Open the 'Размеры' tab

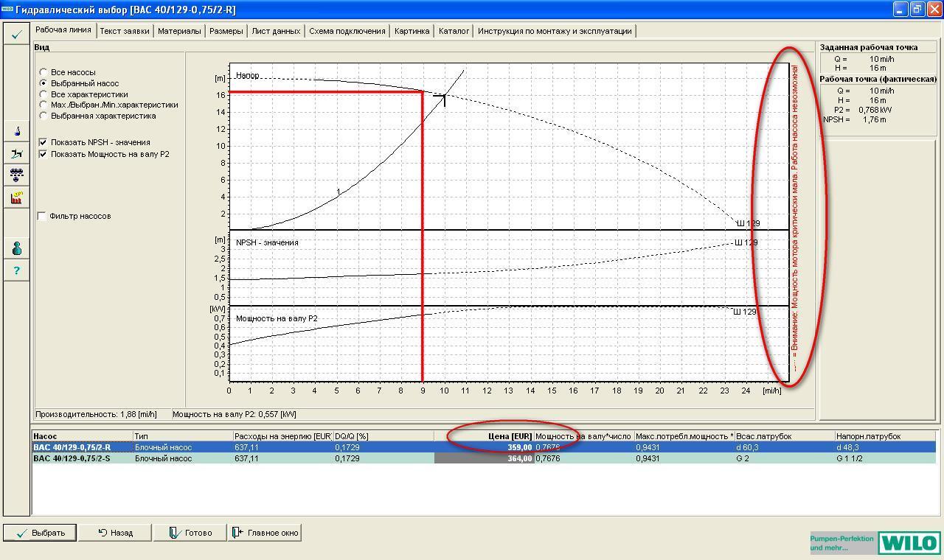226,31
